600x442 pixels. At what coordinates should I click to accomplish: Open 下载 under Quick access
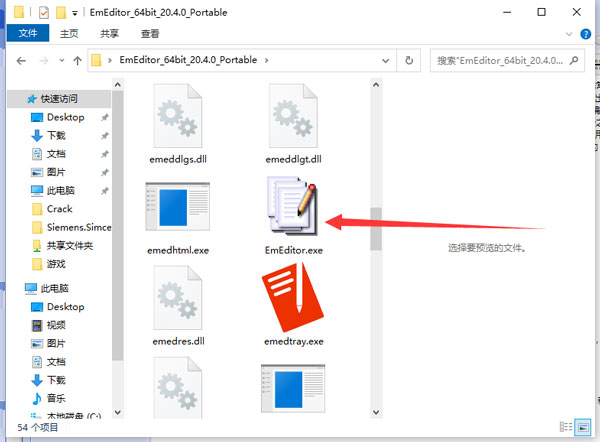[56, 135]
